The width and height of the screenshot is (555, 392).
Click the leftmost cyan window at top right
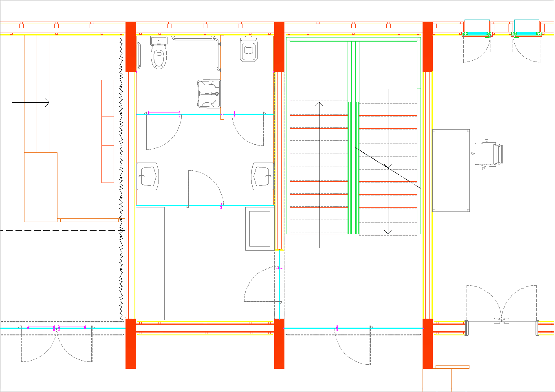click(x=477, y=28)
